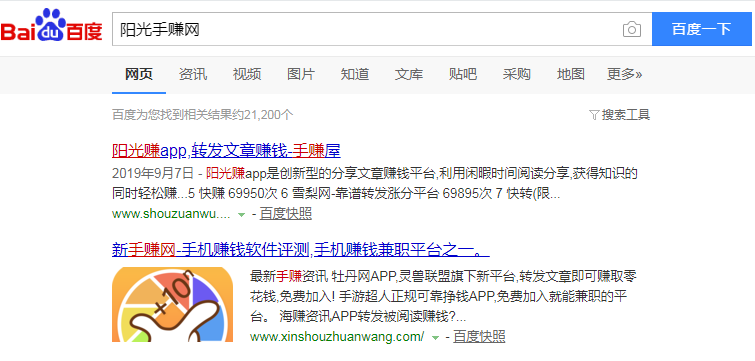Switch to the 地图 tab
The image size is (755, 361).
pos(571,74)
